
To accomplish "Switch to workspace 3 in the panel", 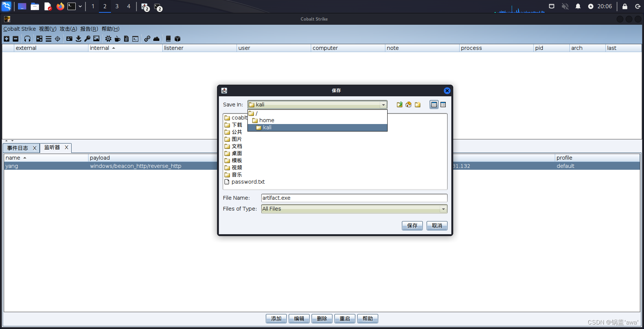I will 117,6.
